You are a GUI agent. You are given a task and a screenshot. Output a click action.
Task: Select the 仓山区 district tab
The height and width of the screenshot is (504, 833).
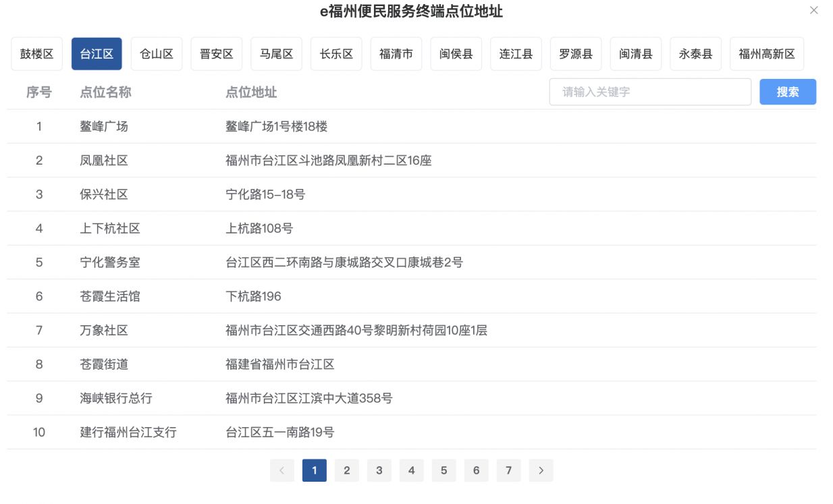[157, 54]
